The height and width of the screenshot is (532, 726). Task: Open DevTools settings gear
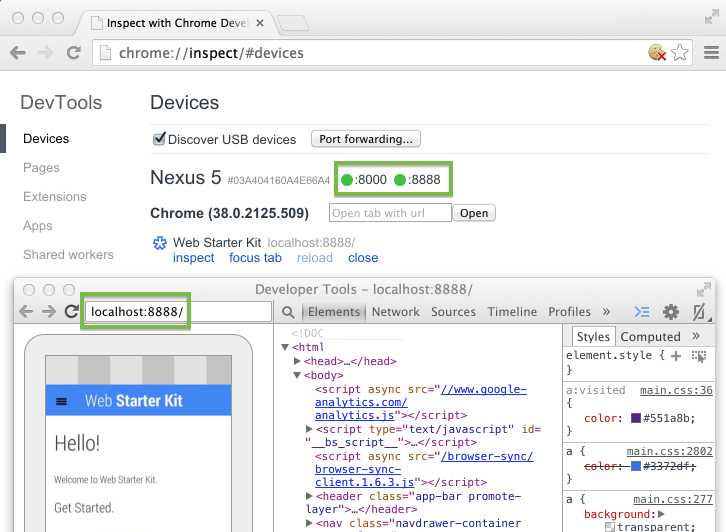(670, 312)
